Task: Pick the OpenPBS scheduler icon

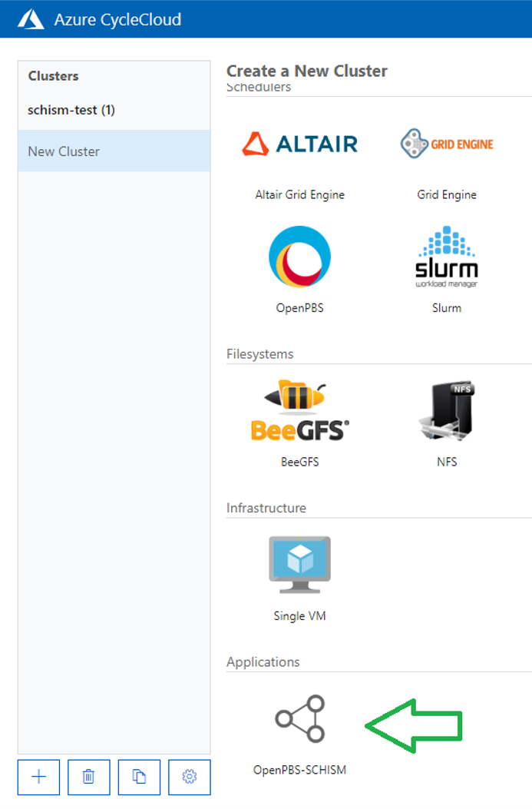Action: click(x=299, y=257)
